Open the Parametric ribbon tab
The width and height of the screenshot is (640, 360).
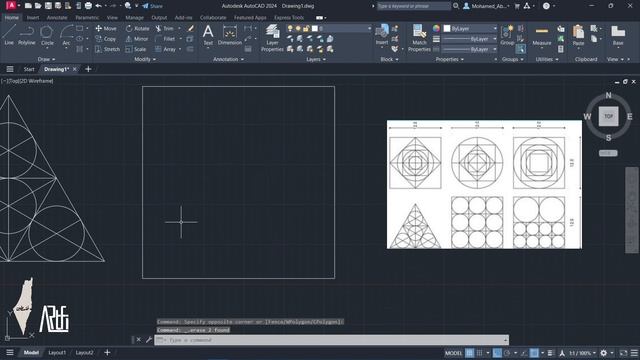(87, 18)
